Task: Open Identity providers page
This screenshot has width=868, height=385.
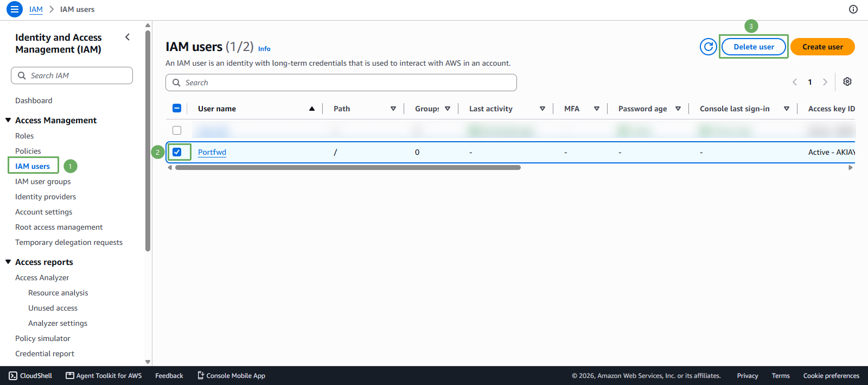Action: [x=46, y=197]
